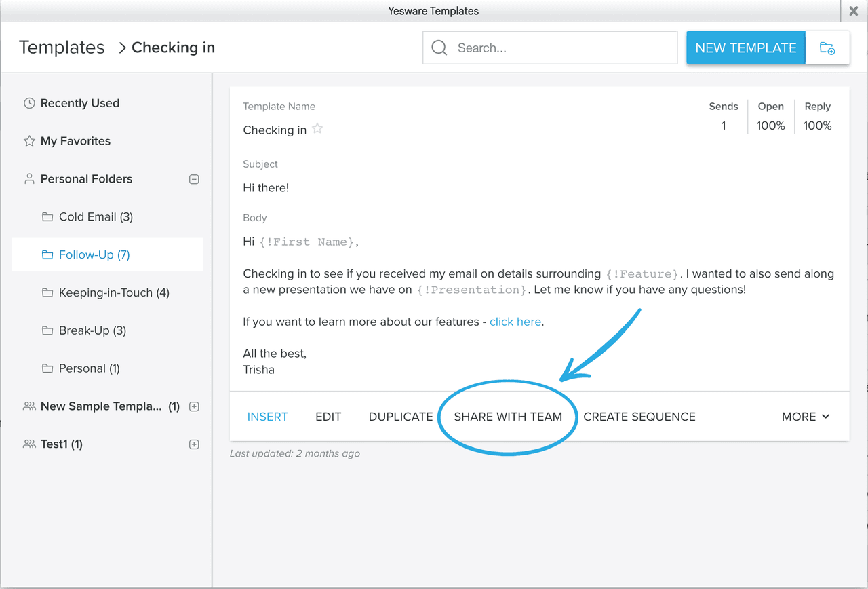
Task: Open the click here link in the body
Action: [515, 321]
